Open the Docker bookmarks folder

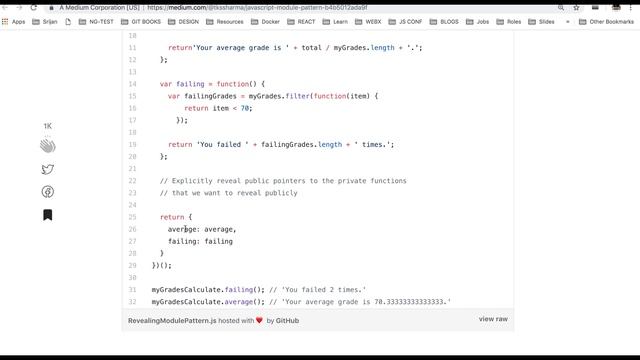[266, 22]
